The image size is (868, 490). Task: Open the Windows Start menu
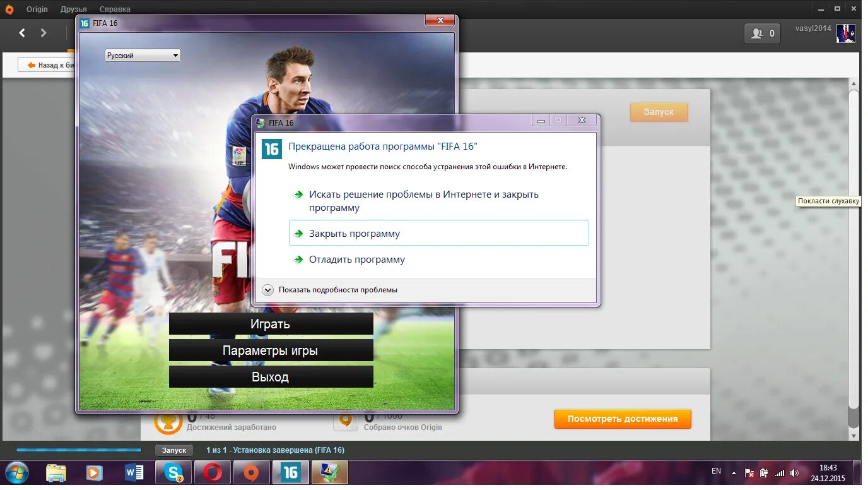point(16,473)
